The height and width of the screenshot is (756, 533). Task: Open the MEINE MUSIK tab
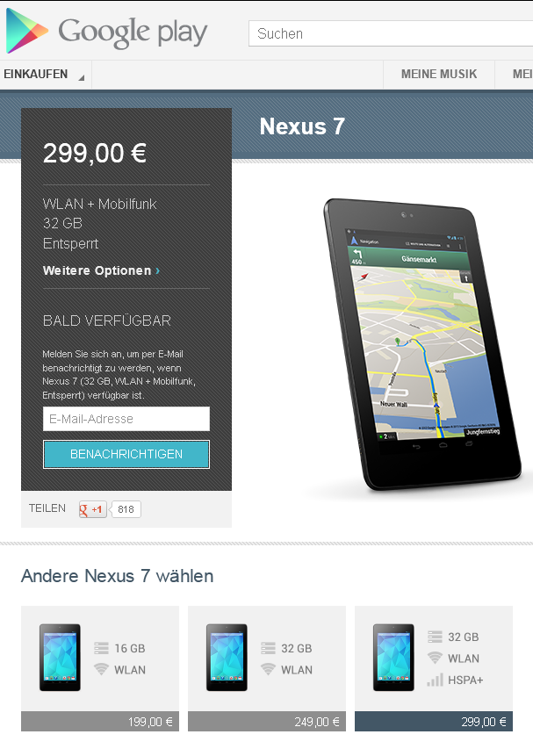tap(439, 75)
